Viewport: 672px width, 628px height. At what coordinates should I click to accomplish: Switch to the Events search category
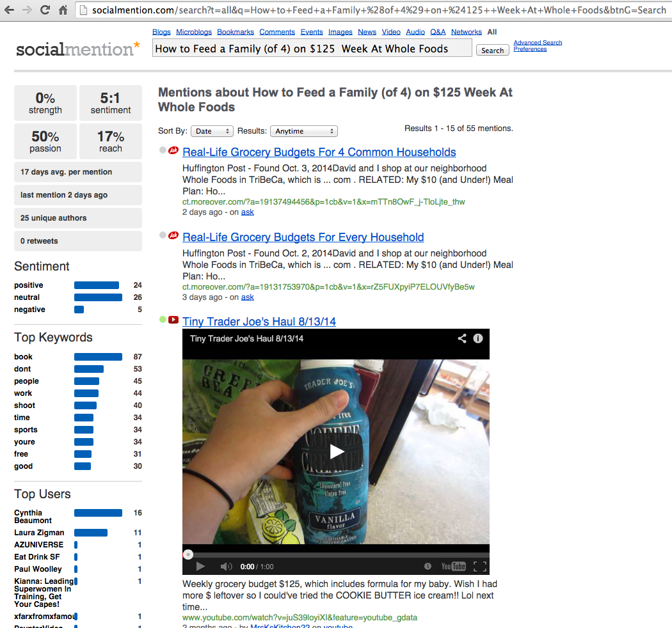click(x=312, y=32)
